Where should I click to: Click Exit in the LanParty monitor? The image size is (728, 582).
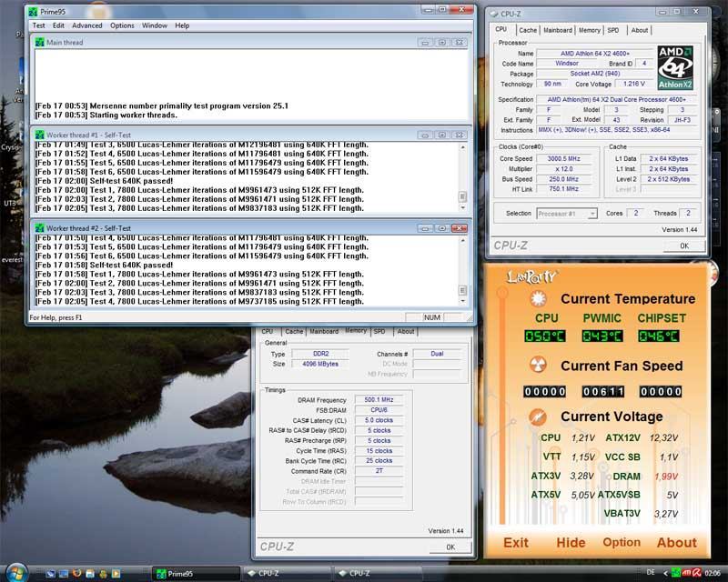tap(516, 543)
